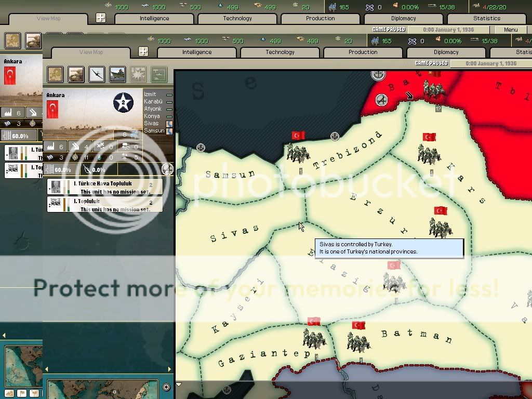Viewport: 532px width, 399px height.
Task: Toggle the Samsun province list indicator
Action: 169,131
